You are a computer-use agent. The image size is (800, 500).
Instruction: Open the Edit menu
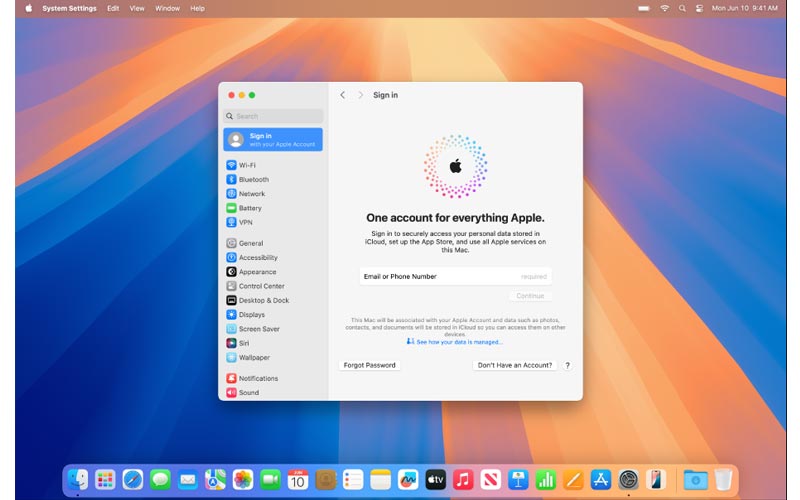[x=113, y=8]
